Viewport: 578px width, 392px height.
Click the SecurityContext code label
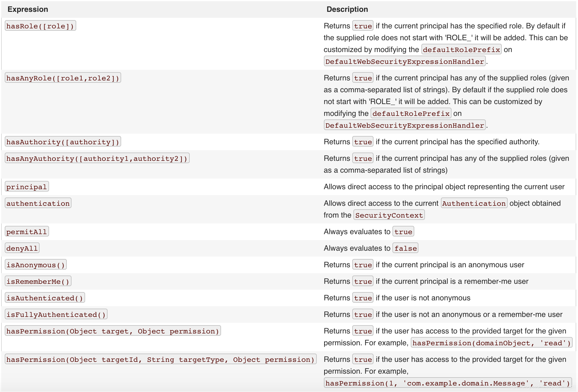(389, 215)
